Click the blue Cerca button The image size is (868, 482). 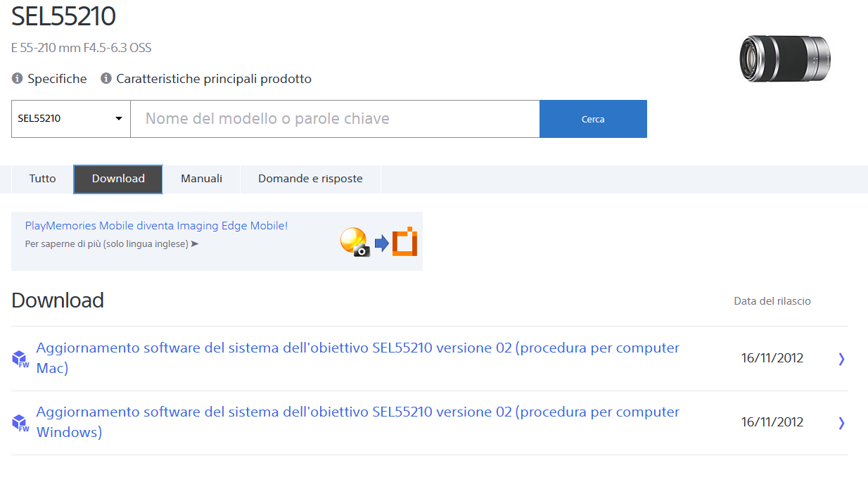point(593,119)
